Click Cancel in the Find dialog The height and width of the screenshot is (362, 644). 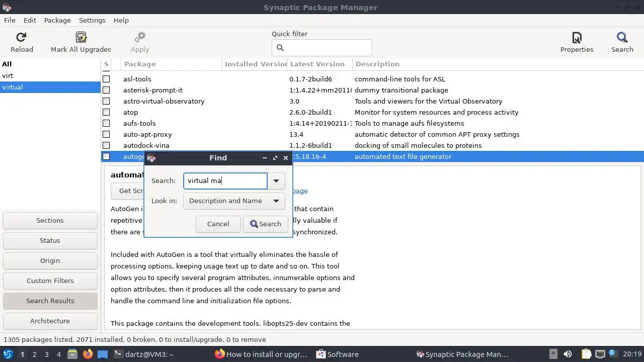click(218, 224)
